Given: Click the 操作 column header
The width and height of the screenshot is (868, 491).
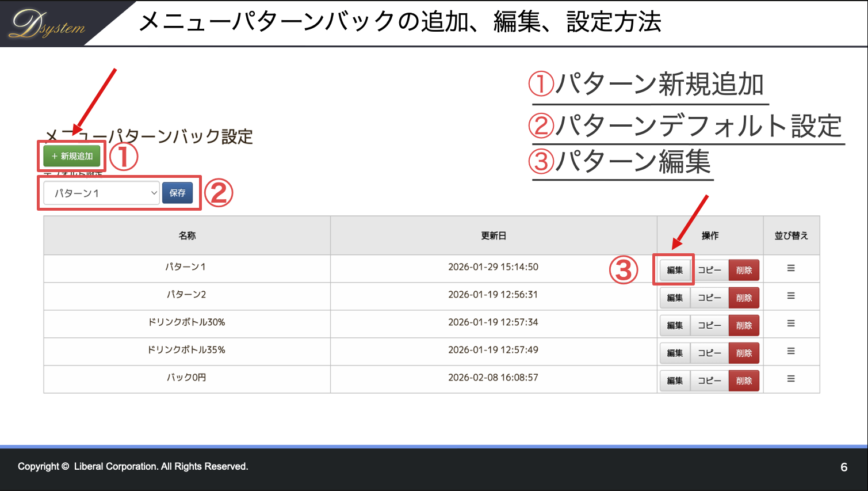Looking at the screenshot, I should [x=710, y=235].
